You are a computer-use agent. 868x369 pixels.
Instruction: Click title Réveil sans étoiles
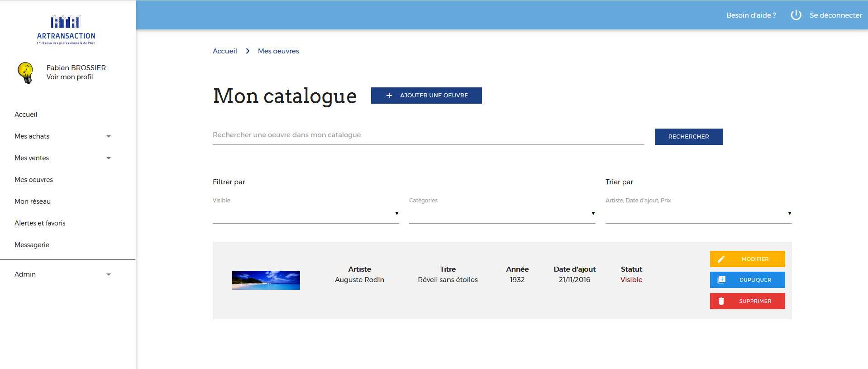click(448, 280)
